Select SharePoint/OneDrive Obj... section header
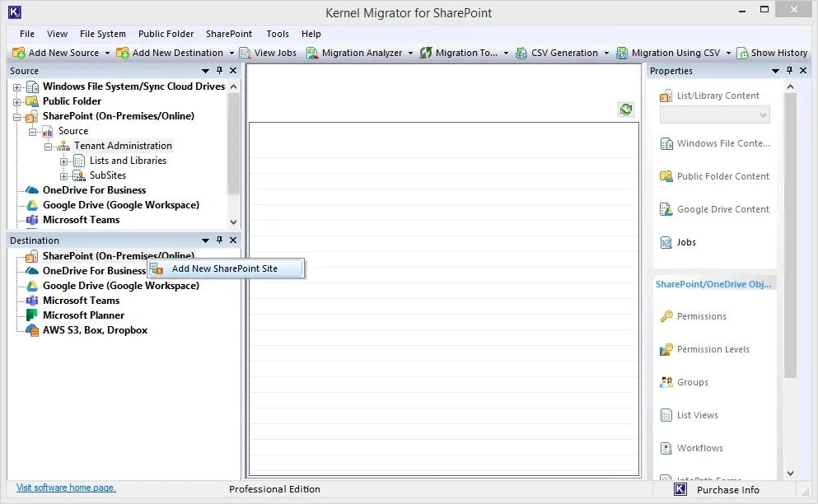Viewport: 818px width, 504px height. point(713,284)
